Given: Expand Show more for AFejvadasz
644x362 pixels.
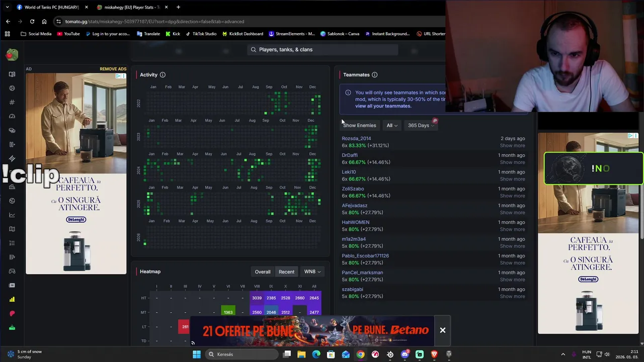Looking at the screenshot, I should point(512,213).
